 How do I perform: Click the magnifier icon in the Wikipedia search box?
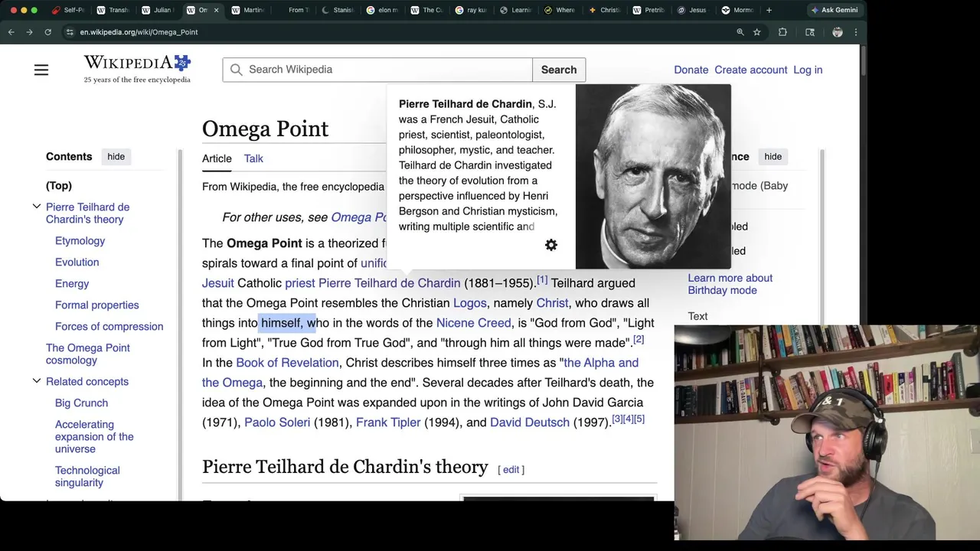(237, 70)
